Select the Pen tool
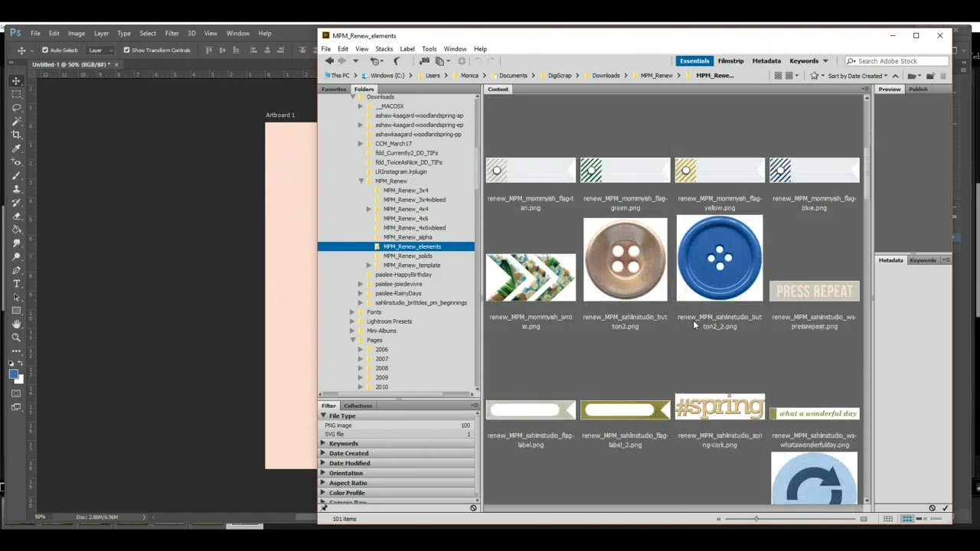Viewport: 980px width, 551px height. (x=16, y=270)
